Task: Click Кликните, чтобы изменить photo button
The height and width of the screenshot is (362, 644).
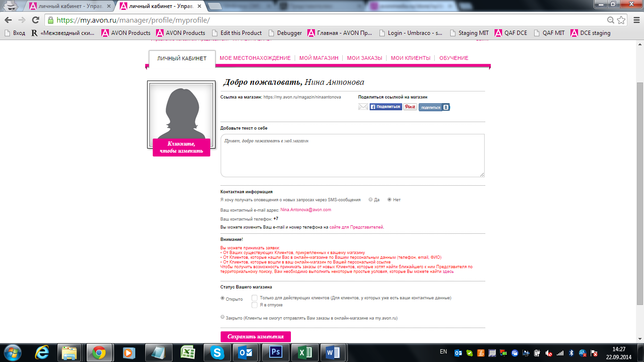Action: (x=182, y=148)
